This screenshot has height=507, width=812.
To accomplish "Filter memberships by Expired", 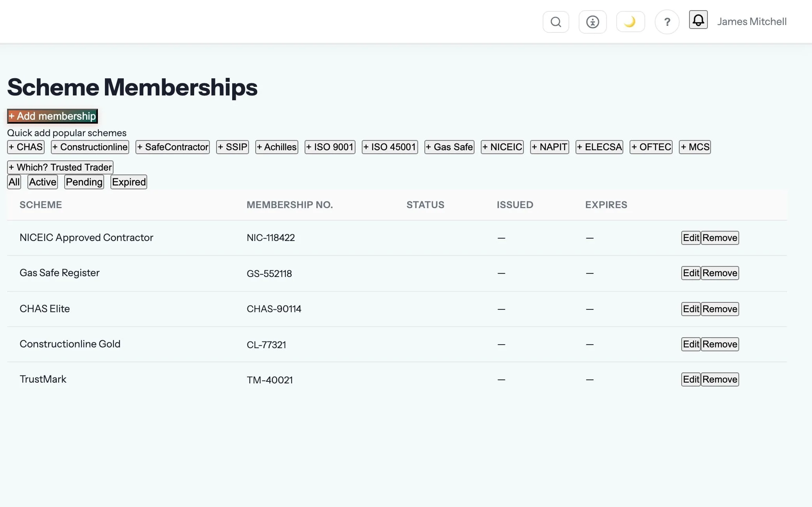I will pyautogui.click(x=129, y=182).
